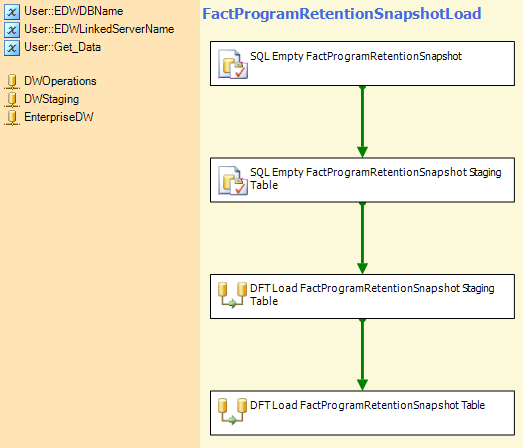Screen dimensions: 523x448
Task: Select the DWStaging connection manager
Action: [52, 99]
